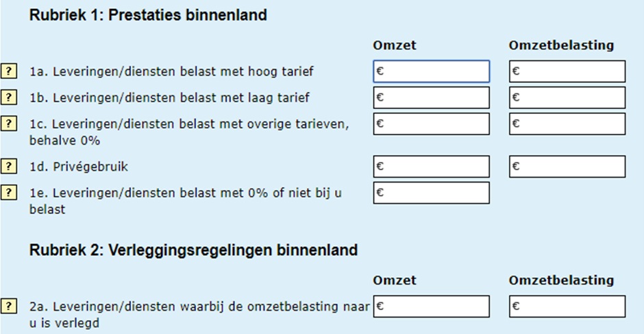Viewport: 644px width, 334px height.
Task: Focus the 1c Omzet input field
Action: (x=432, y=123)
